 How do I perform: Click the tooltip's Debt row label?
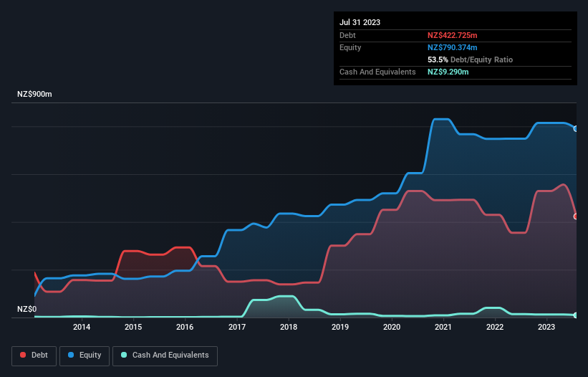[347, 35]
